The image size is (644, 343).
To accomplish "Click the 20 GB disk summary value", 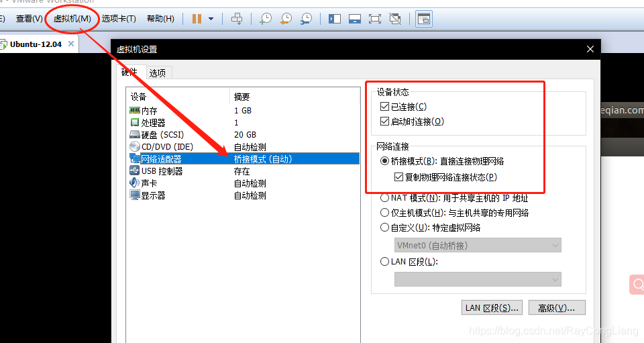I will [x=246, y=135].
